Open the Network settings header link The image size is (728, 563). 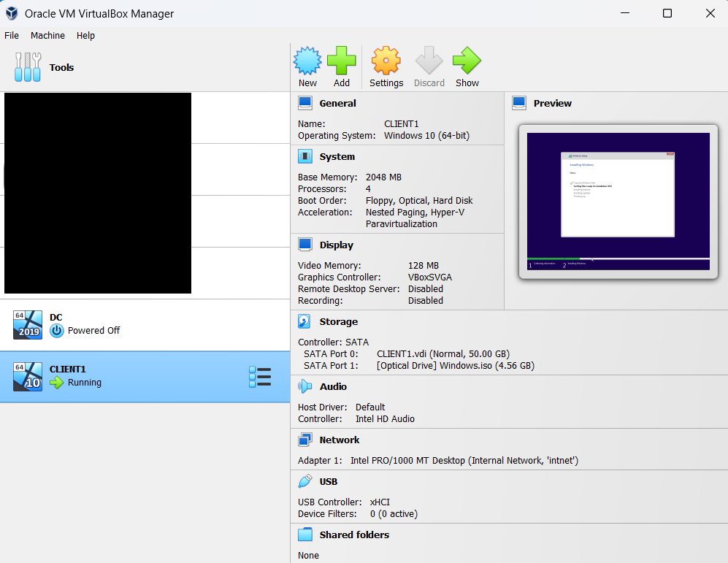340,440
